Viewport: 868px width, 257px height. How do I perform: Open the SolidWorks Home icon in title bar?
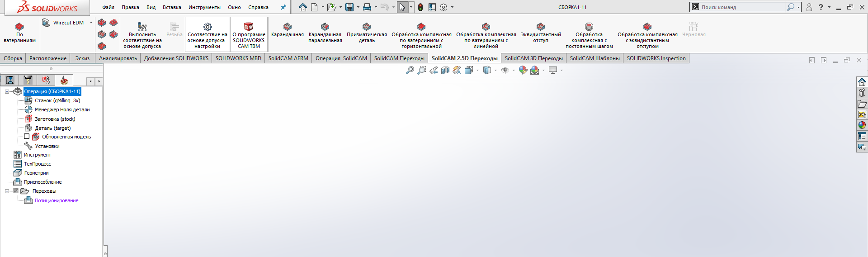tap(302, 7)
